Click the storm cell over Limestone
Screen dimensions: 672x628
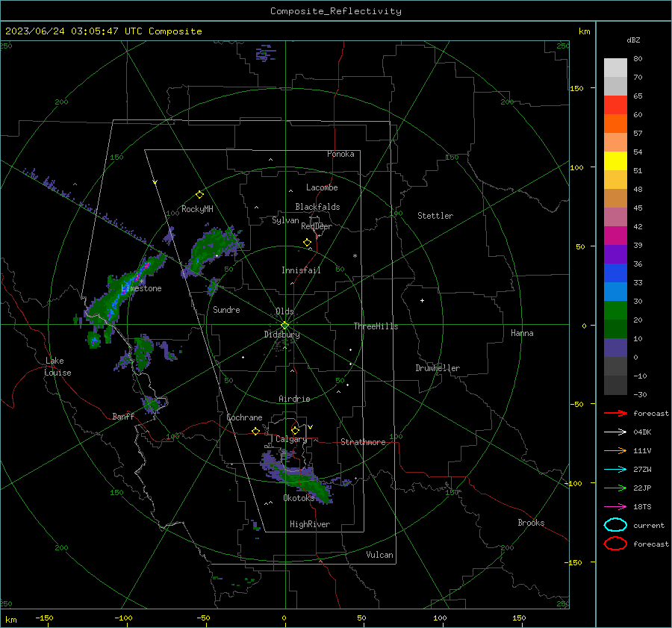click(x=124, y=291)
